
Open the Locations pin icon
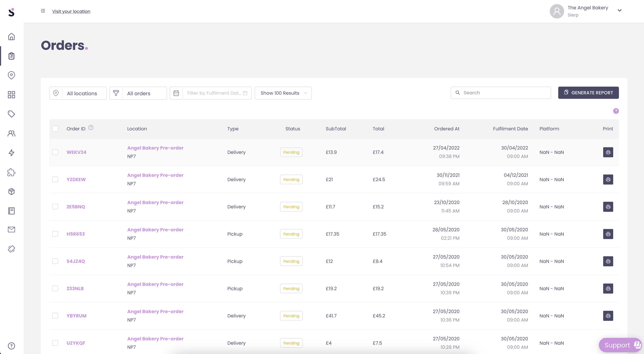(11, 75)
